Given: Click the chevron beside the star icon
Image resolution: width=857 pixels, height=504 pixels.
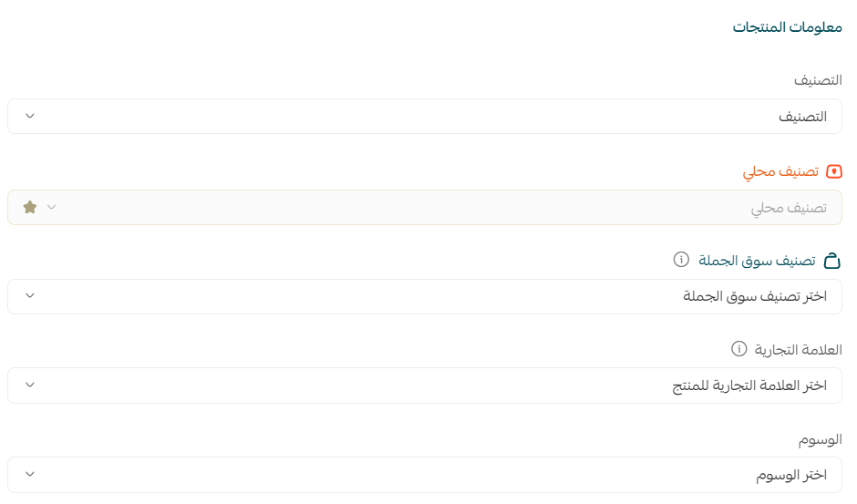Looking at the screenshot, I should 52,207.
